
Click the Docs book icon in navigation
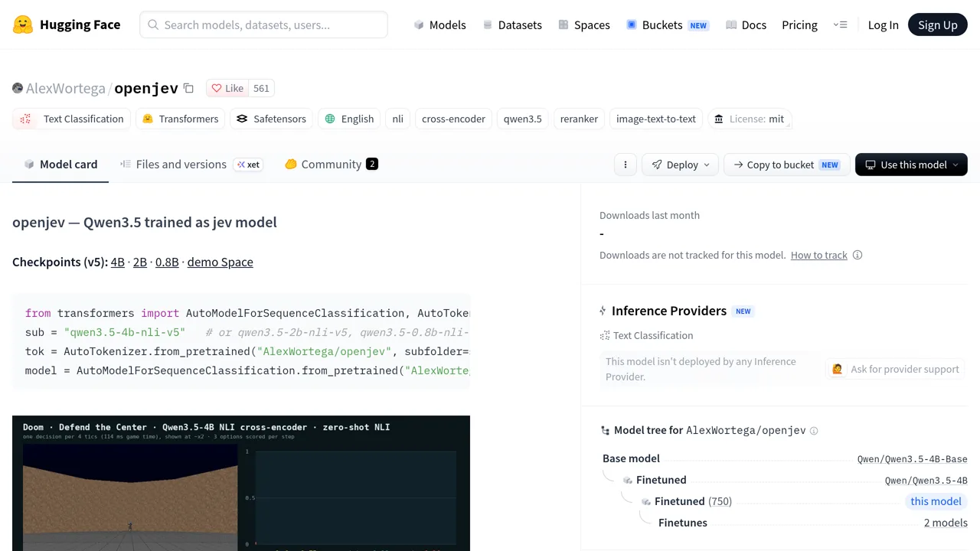click(x=731, y=24)
